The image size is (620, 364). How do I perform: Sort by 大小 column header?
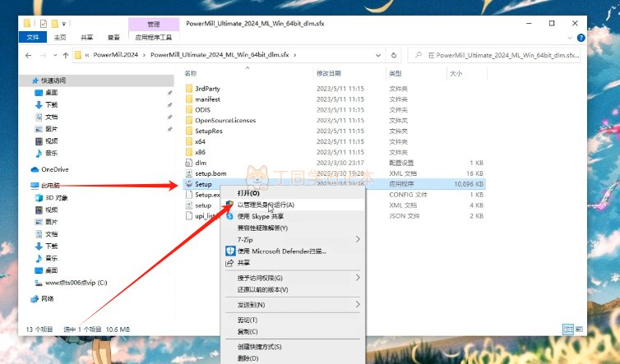click(x=456, y=73)
